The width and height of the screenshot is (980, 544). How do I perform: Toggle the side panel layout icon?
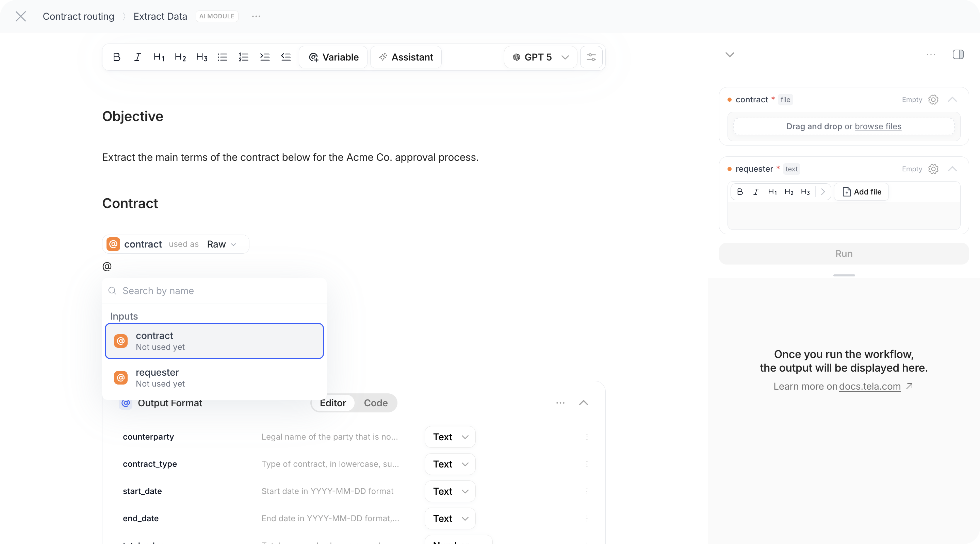tap(958, 55)
